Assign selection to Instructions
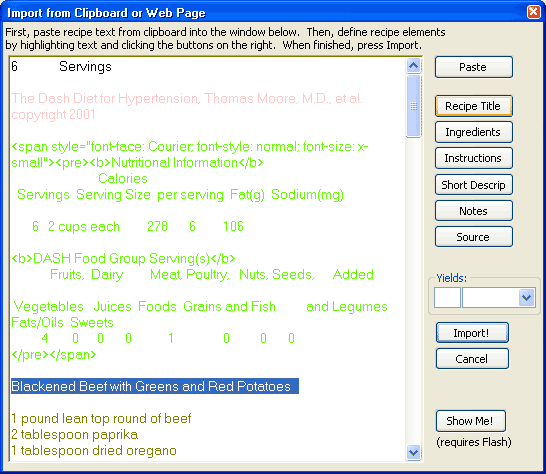Image resolution: width=546 pixels, height=474 pixels. tap(474, 158)
